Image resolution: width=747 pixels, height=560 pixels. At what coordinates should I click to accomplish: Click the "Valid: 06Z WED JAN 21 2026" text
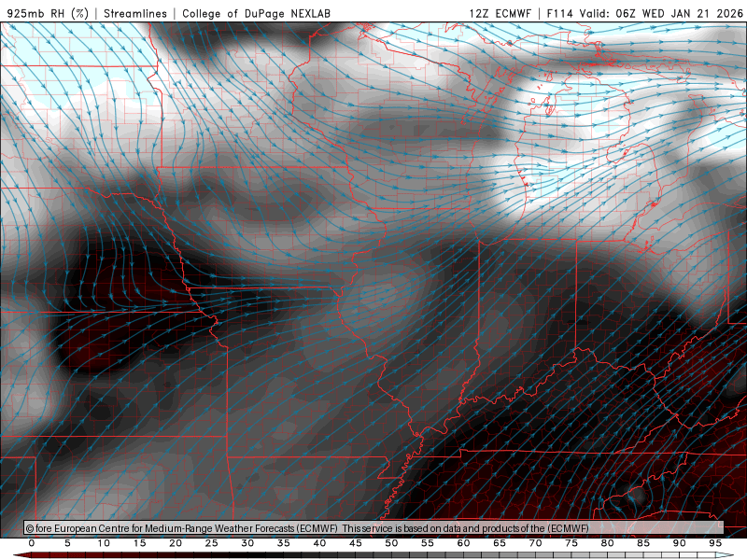point(661,13)
